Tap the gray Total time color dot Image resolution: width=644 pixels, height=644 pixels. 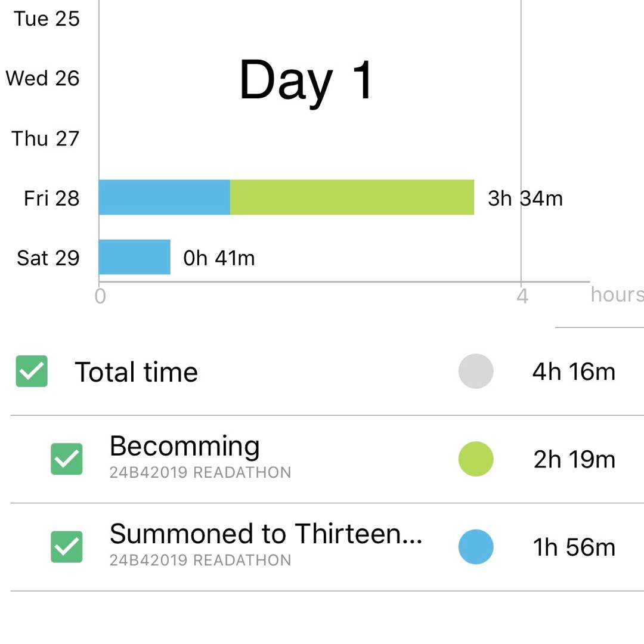[x=476, y=371]
